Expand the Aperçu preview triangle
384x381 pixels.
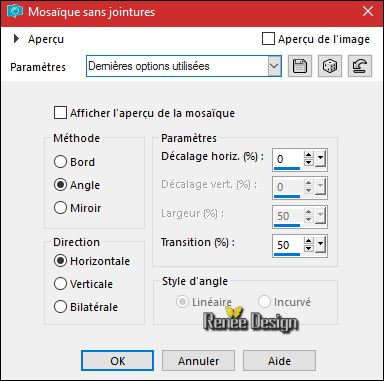coord(16,39)
